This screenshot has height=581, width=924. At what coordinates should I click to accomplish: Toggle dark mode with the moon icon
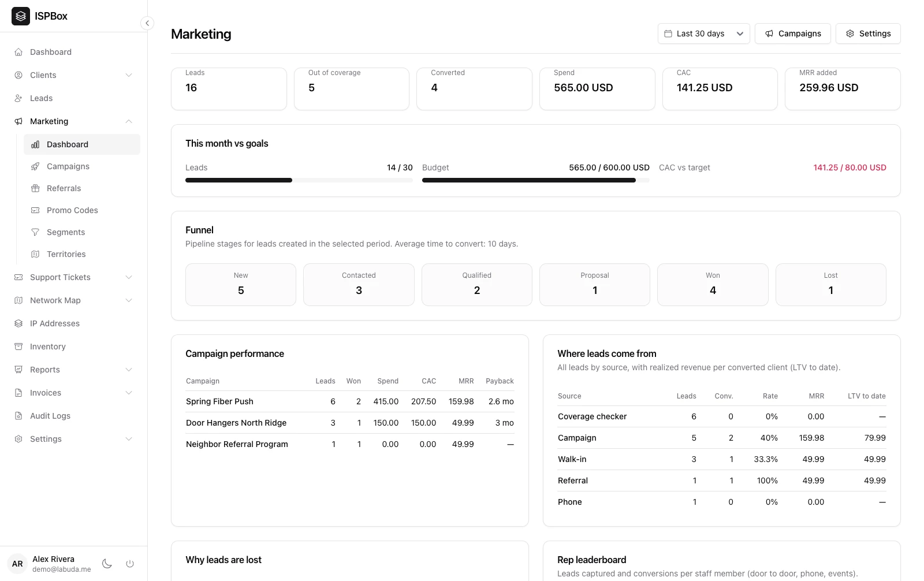pyautogui.click(x=107, y=564)
